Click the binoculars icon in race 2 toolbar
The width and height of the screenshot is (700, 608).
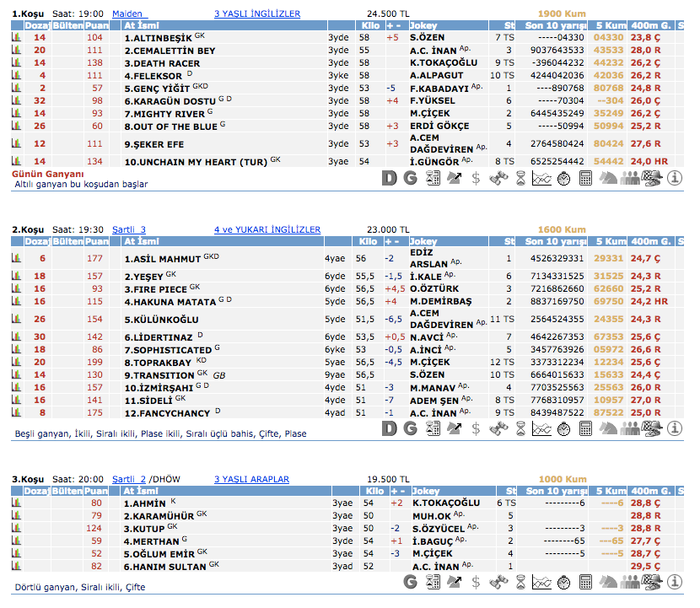click(x=498, y=428)
